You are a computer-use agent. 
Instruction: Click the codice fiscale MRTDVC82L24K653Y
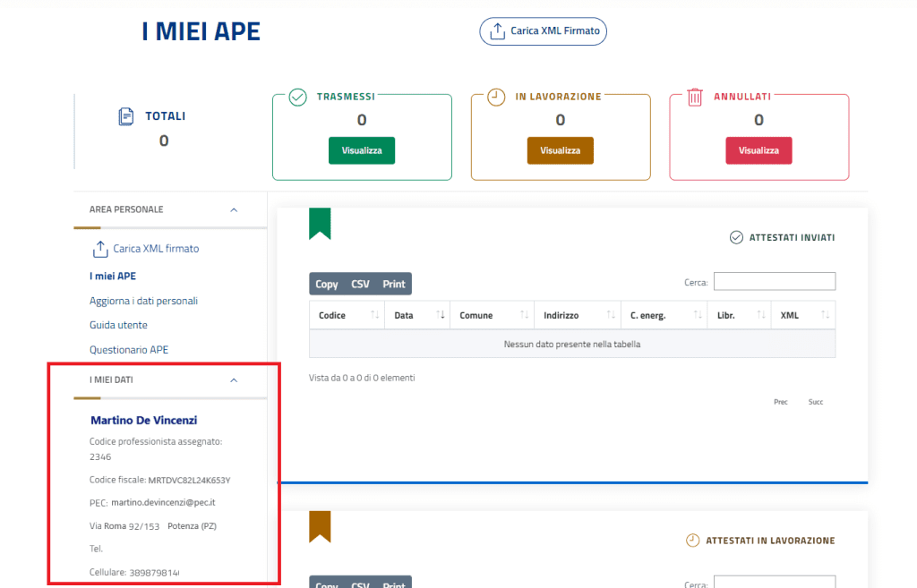coord(189,481)
